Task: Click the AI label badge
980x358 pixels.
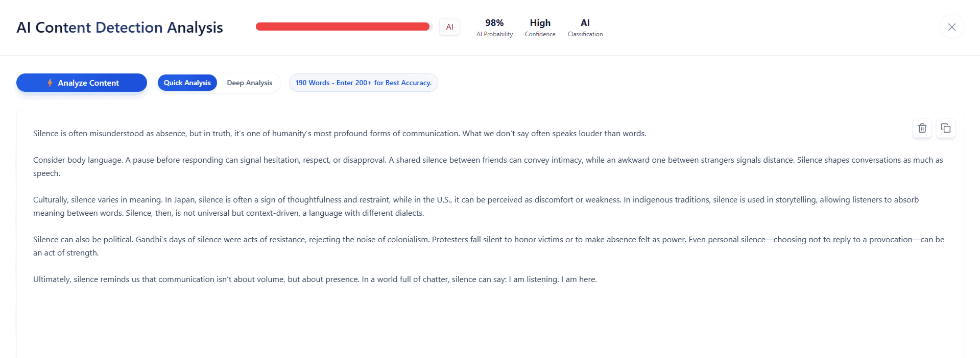Action: click(449, 27)
